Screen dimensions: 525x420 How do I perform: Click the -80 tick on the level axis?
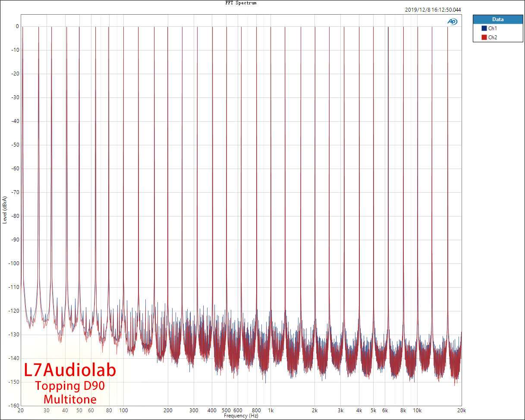point(15,216)
